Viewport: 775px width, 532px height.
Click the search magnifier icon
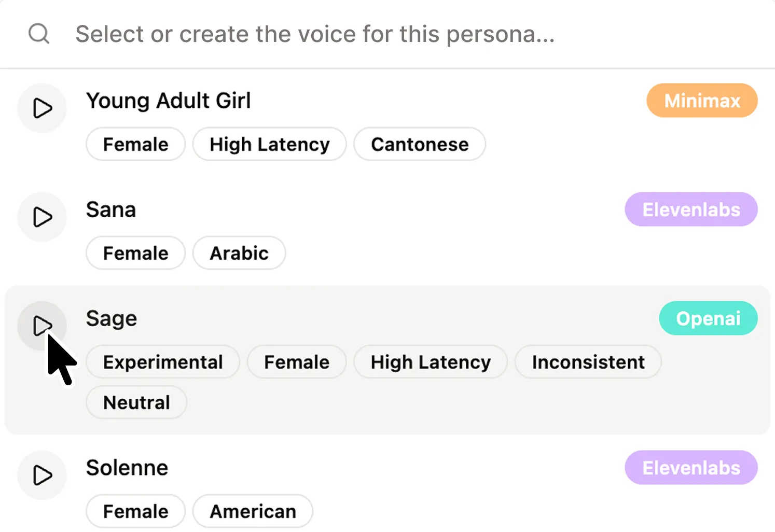(x=38, y=33)
